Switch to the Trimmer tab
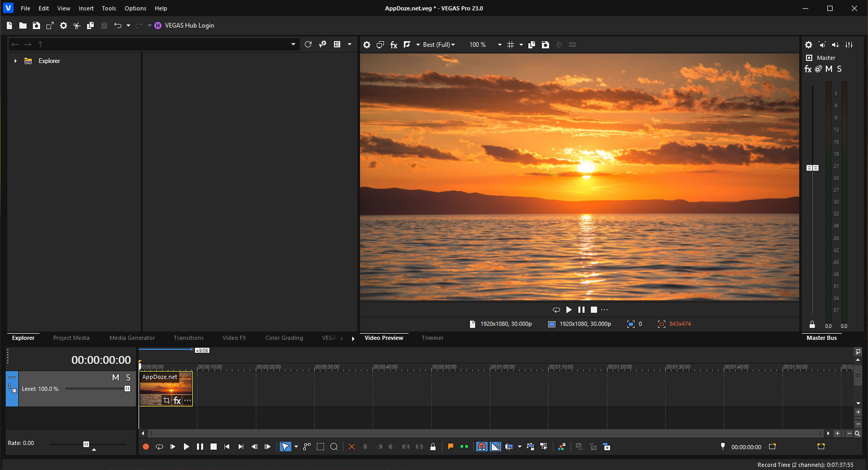The height and width of the screenshot is (470, 868). (x=432, y=338)
